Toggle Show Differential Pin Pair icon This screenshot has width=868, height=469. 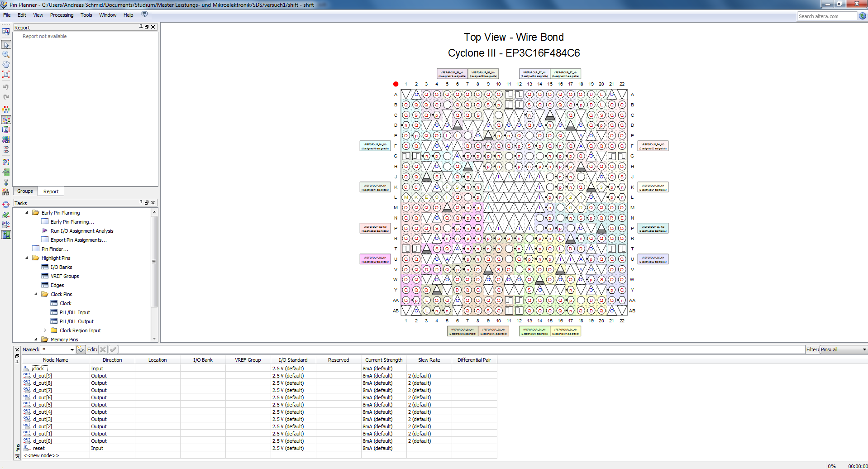pos(6,149)
